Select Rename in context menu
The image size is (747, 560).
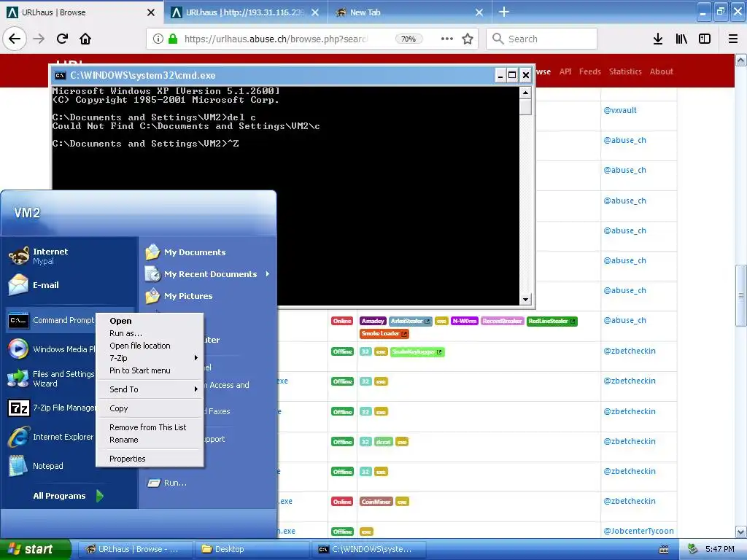tap(150, 440)
